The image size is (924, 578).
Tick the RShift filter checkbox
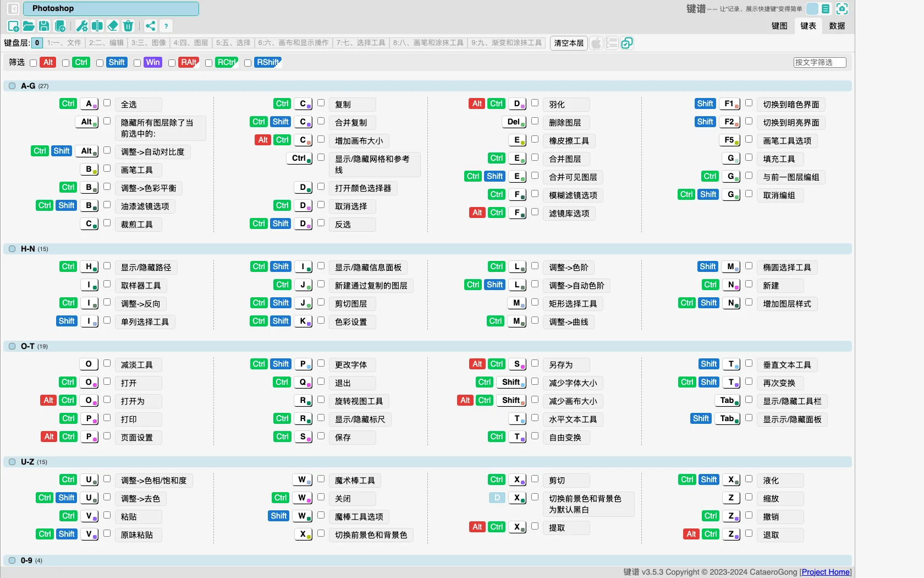(x=248, y=63)
